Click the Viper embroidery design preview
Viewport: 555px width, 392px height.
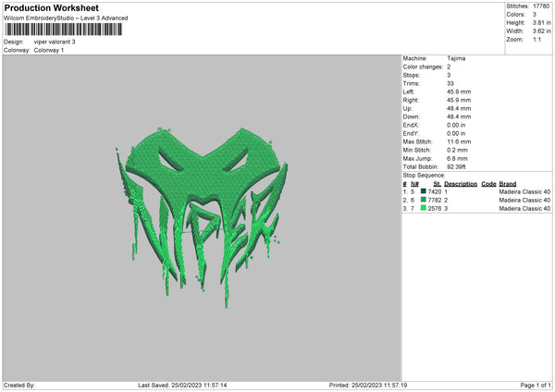(202, 217)
